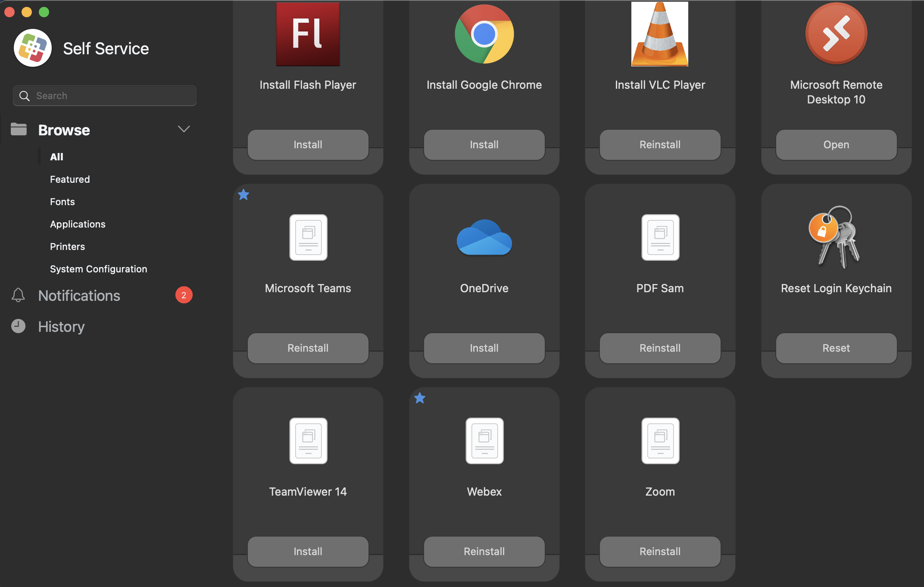
Task: Select the Featured category
Action: tap(70, 179)
